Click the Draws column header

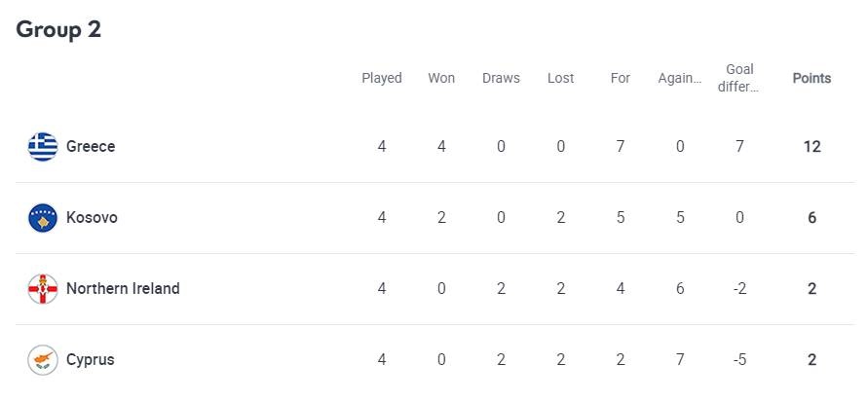[x=501, y=79]
